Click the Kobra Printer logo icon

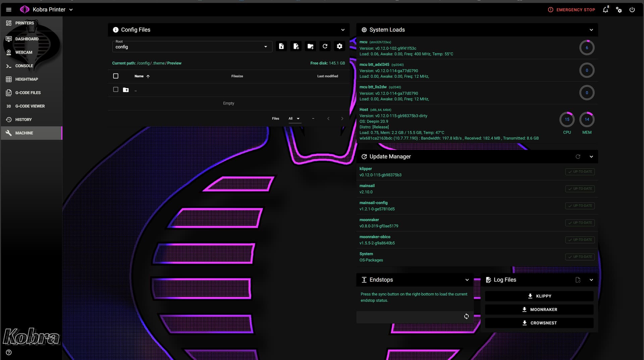tap(24, 10)
